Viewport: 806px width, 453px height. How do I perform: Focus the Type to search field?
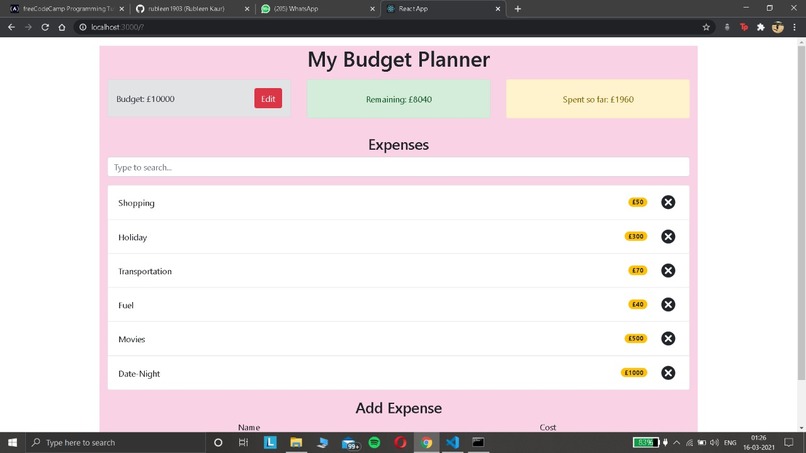398,167
